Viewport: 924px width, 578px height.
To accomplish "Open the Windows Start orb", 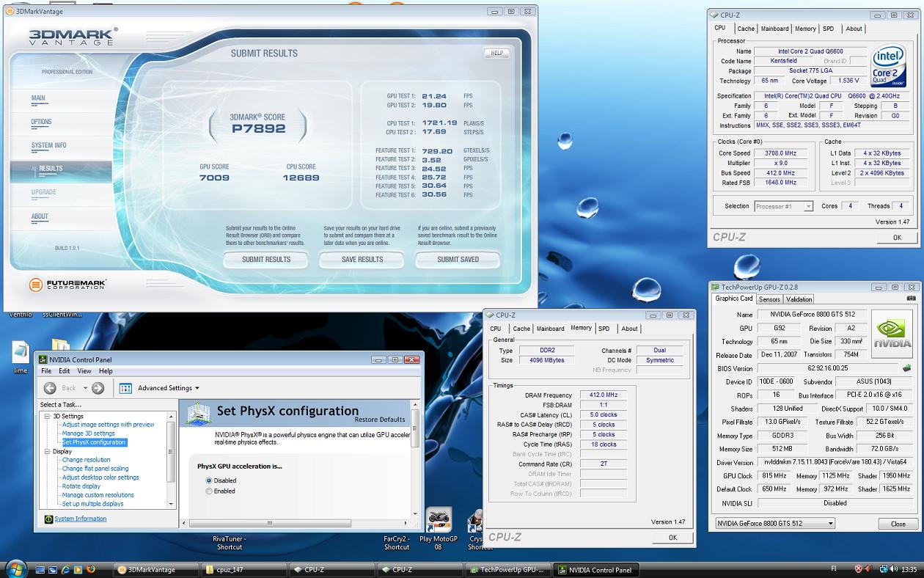I will click(x=15, y=568).
